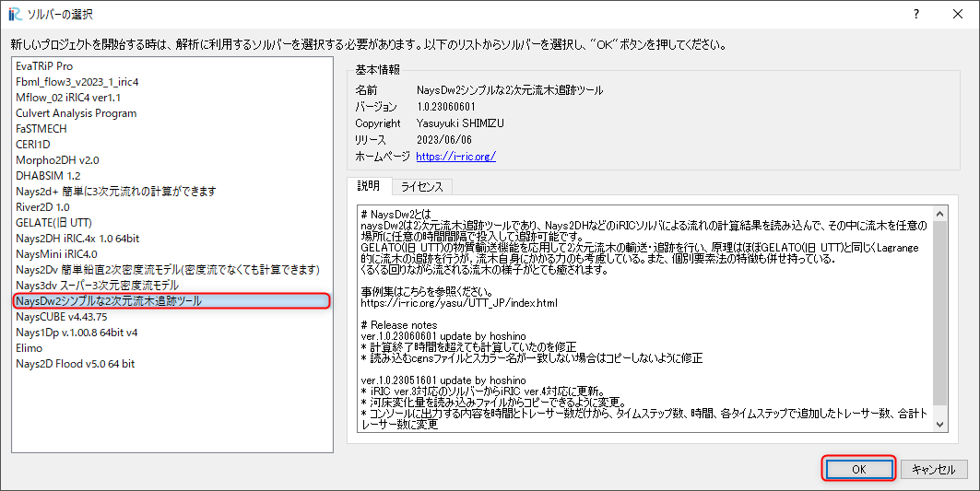Click the キャンセル button
Viewport: 980px width, 491px height.
[x=933, y=469]
